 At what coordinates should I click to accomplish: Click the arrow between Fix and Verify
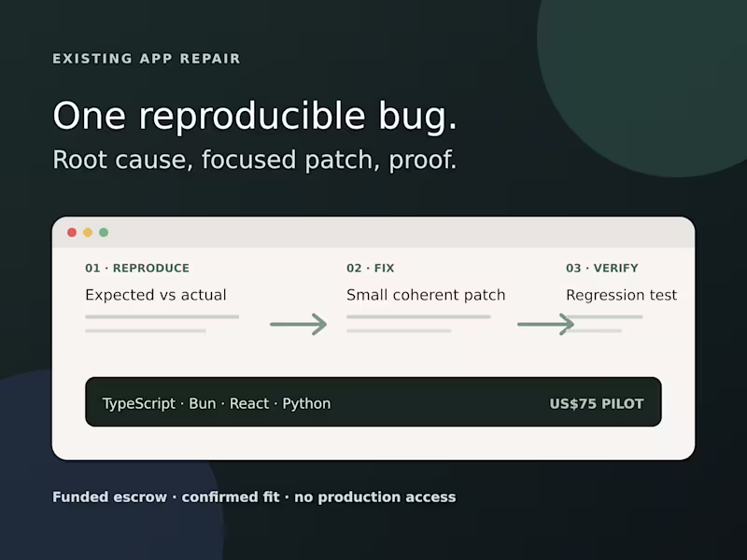coord(546,324)
